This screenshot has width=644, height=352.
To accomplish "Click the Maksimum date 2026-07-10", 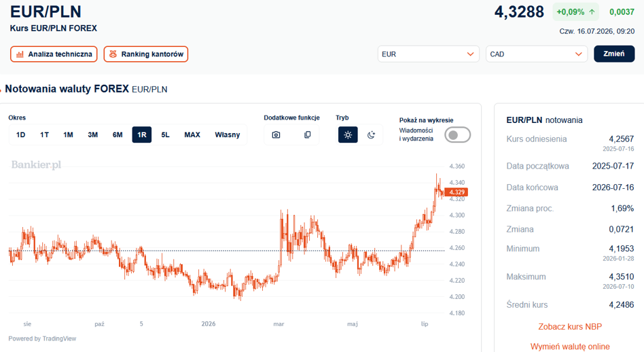I will [x=618, y=287].
